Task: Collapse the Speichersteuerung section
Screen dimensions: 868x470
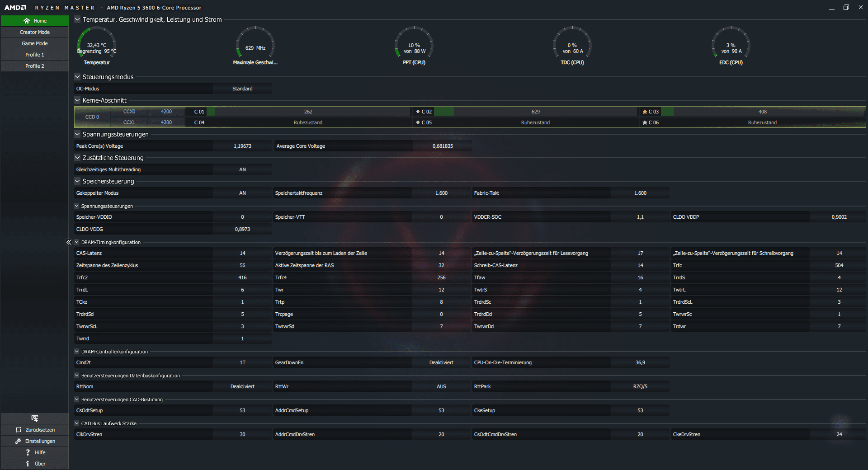Action: point(77,181)
